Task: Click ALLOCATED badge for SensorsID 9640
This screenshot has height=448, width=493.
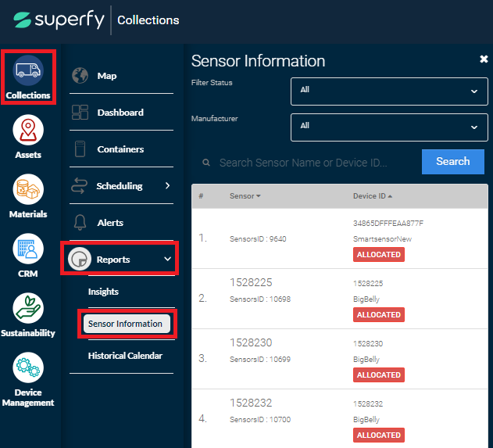Action: coord(379,255)
